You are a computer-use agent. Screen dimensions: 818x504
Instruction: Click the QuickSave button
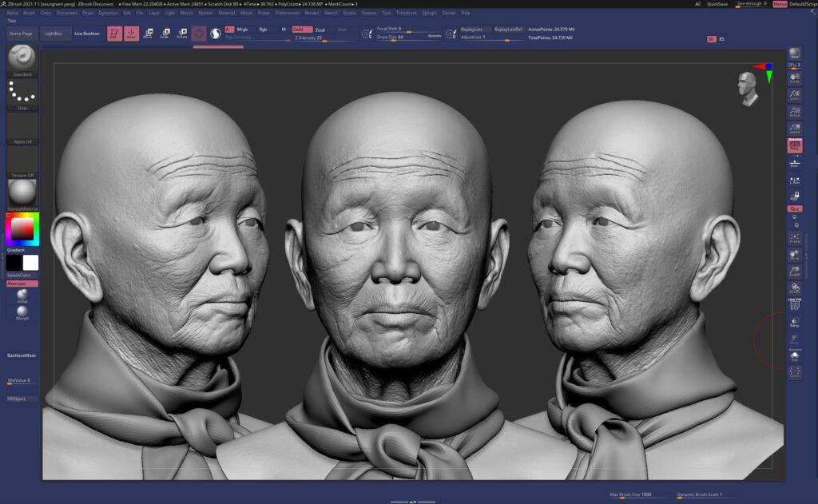(717, 4)
